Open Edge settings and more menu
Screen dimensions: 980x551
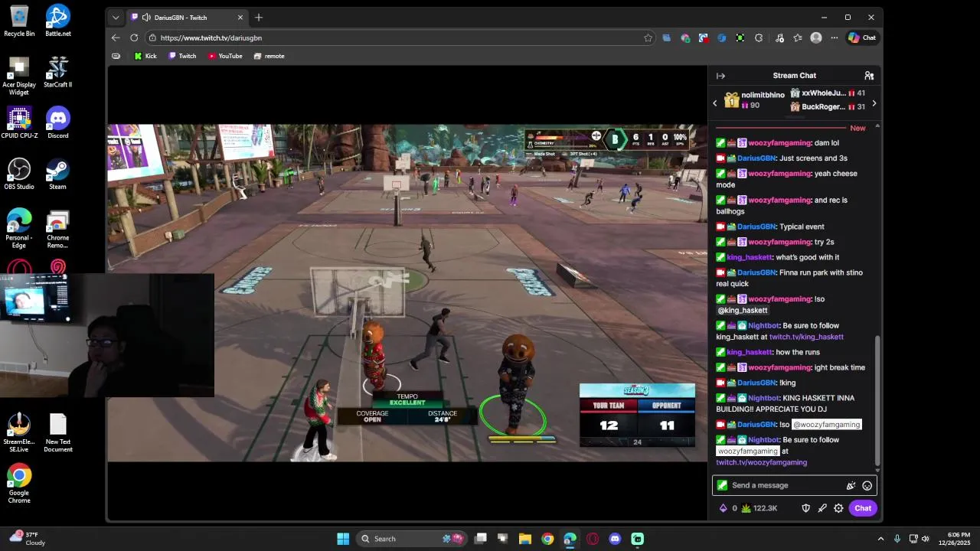(x=835, y=37)
